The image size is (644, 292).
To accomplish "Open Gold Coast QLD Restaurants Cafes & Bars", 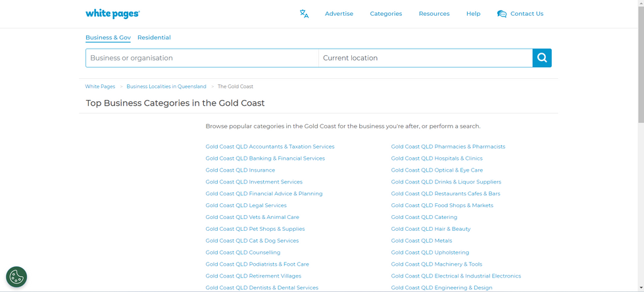I will click(x=445, y=194).
